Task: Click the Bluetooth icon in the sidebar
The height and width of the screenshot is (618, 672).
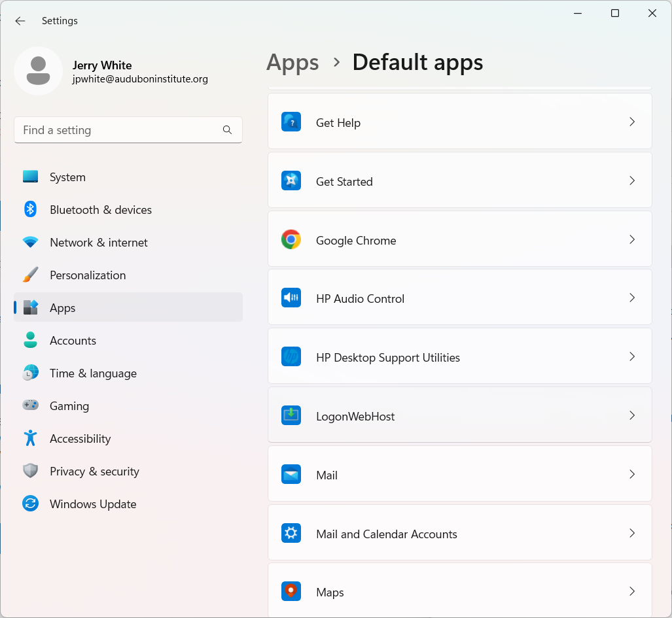Action: [31, 209]
